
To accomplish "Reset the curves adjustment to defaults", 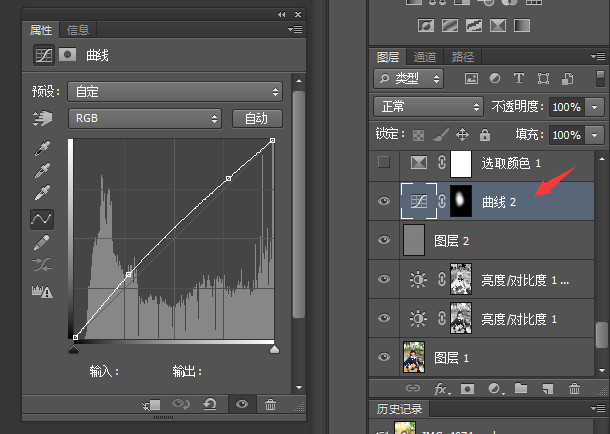I will point(209,404).
